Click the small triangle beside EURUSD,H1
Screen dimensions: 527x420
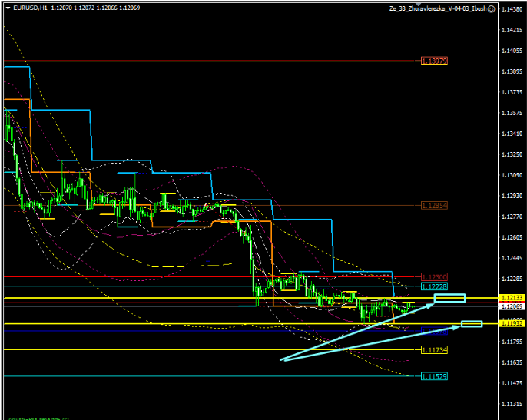coord(7,8)
